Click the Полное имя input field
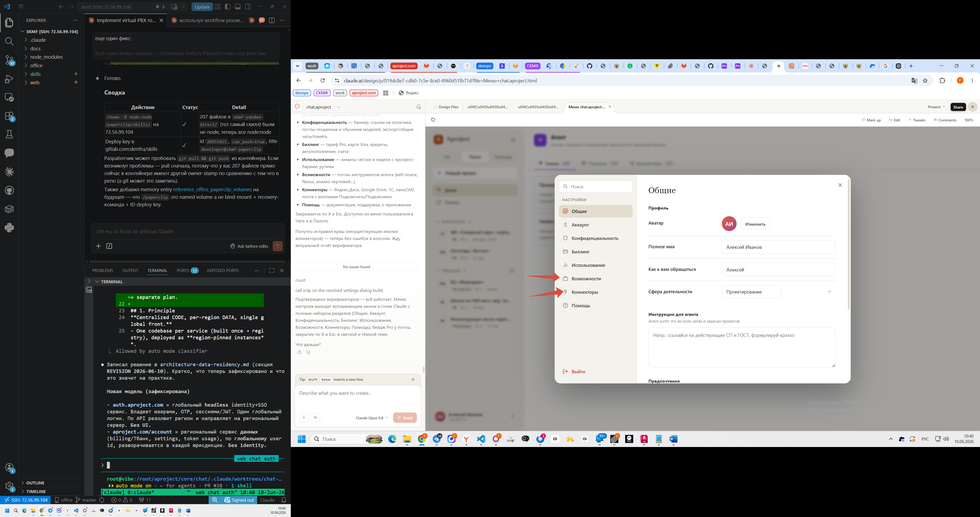Screen dimensions: 980x517 click(778, 247)
